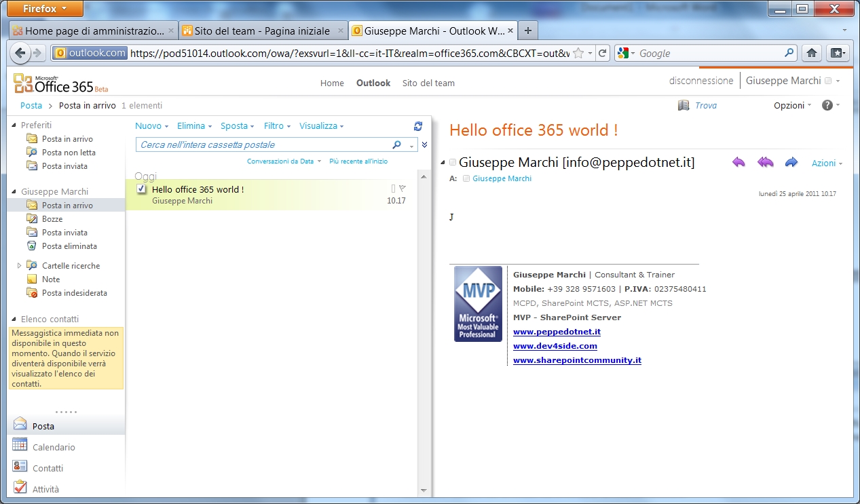Screen dimensions: 860x504
Task: Open the Posta eliminata folder
Action: click(x=69, y=246)
